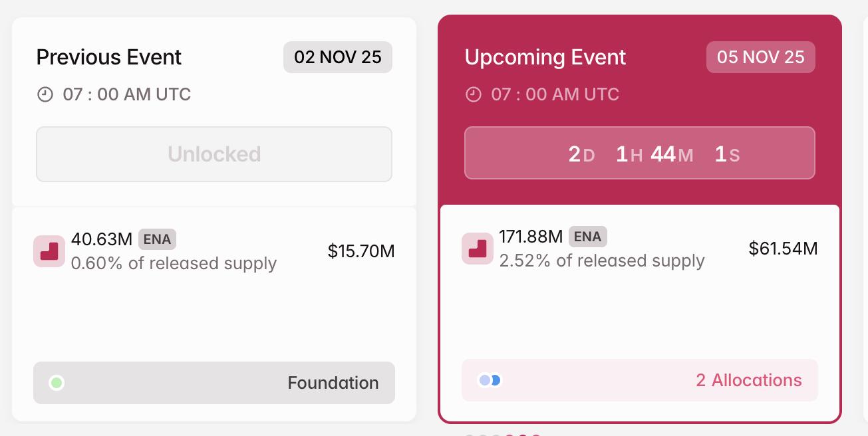Click the $61.54M unlock value

pyautogui.click(x=784, y=249)
